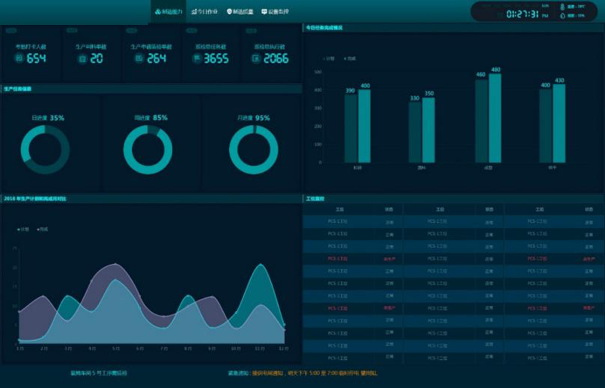This screenshot has height=388, width=605.
Task: Click the bright bar labeled 400 in the first group
Action: [x=365, y=126]
